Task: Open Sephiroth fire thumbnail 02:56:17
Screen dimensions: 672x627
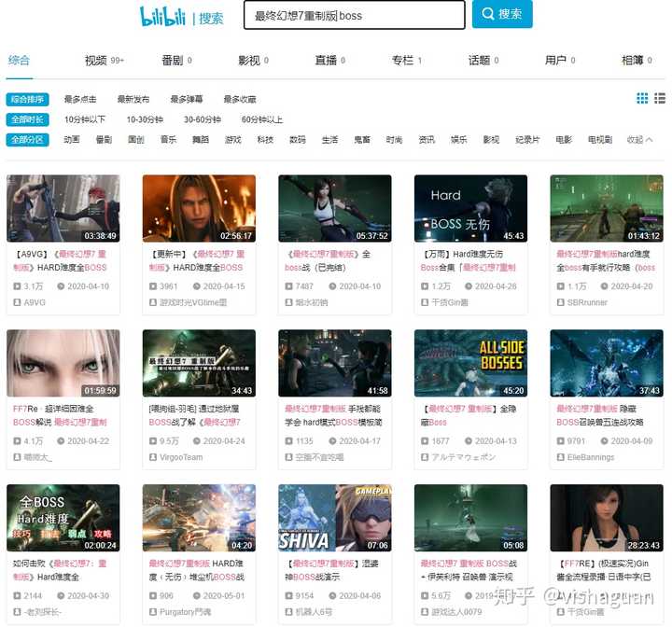Action: click(x=199, y=208)
